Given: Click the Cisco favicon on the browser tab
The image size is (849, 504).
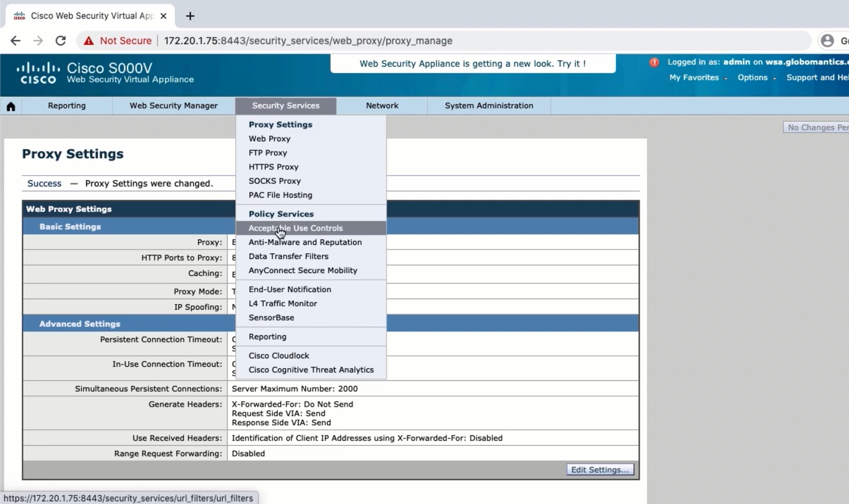Looking at the screenshot, I should coord(19,16).
